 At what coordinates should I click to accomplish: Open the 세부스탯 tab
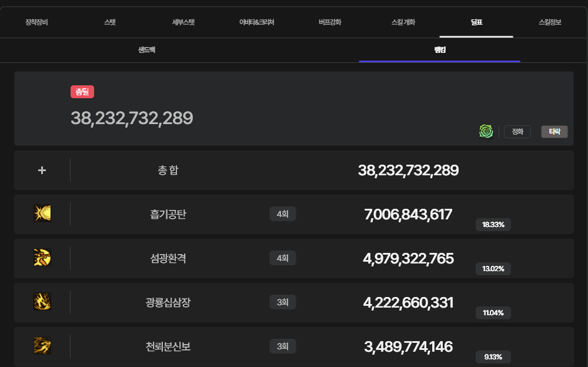(183, 22)
